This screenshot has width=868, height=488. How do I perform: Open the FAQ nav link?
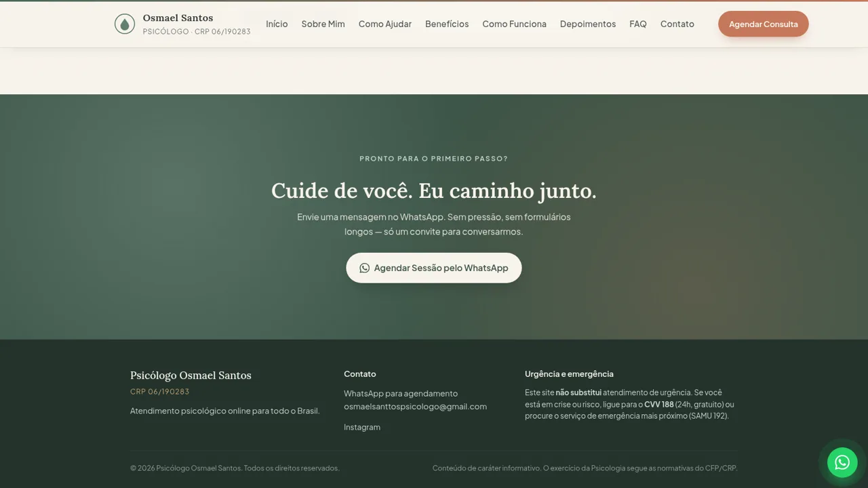pyautogui.click(x=638, y=24)
